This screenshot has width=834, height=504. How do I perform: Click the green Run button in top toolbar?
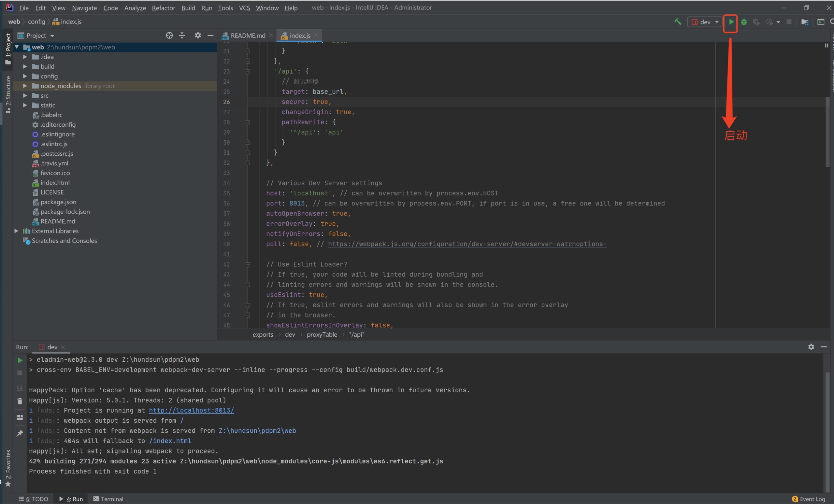pyautogui.click(x=731, y=22)
